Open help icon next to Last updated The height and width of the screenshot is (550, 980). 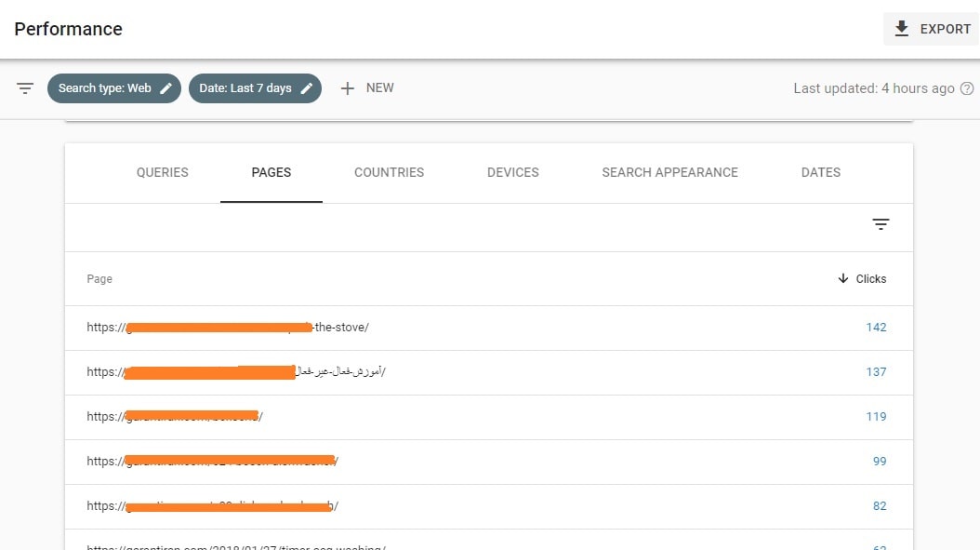(967, 88)
